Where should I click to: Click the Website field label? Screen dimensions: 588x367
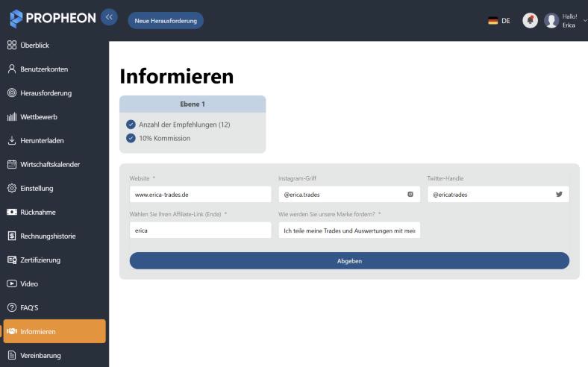click(x=142, y=178)
